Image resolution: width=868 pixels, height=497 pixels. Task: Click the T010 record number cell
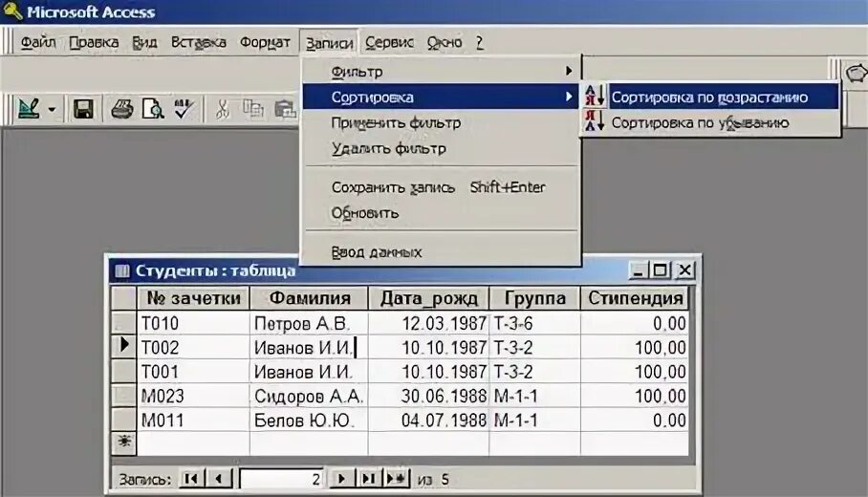pos(193,323)
